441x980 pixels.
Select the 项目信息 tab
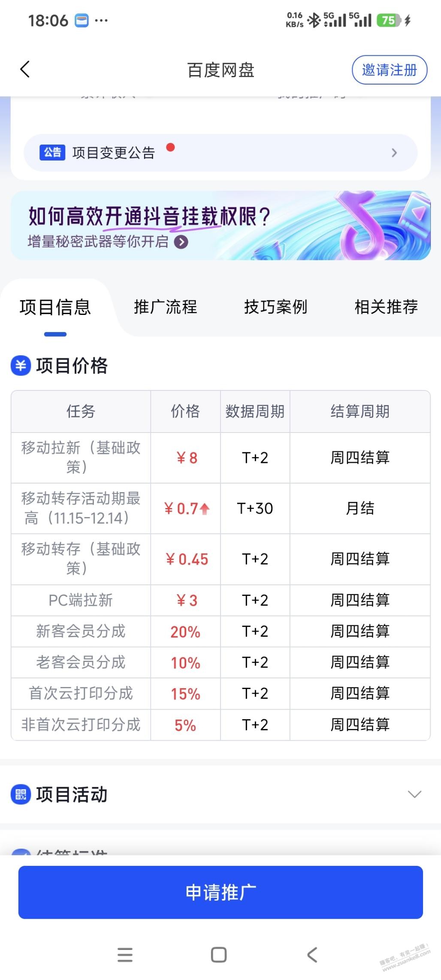click(x=55, y=307)
